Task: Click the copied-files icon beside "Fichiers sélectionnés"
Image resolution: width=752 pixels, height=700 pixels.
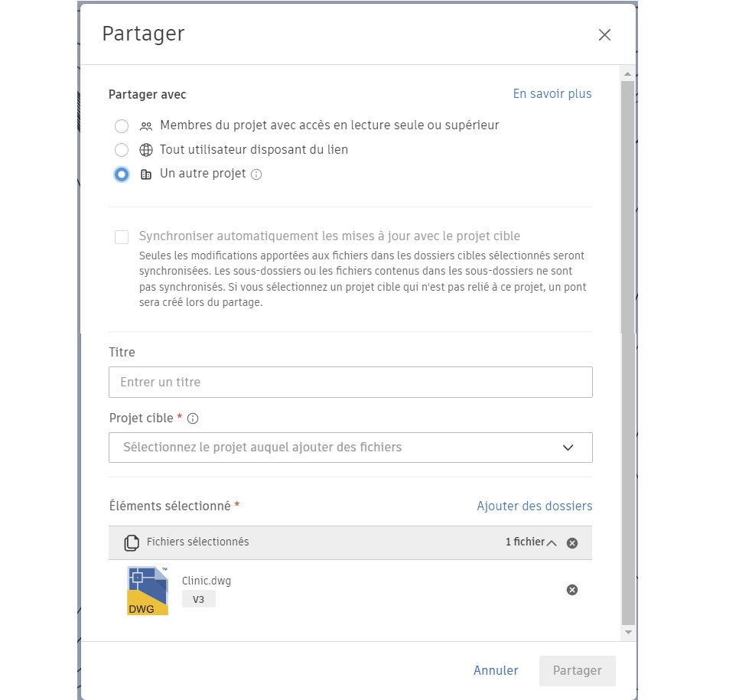Action: pos(132,542)
